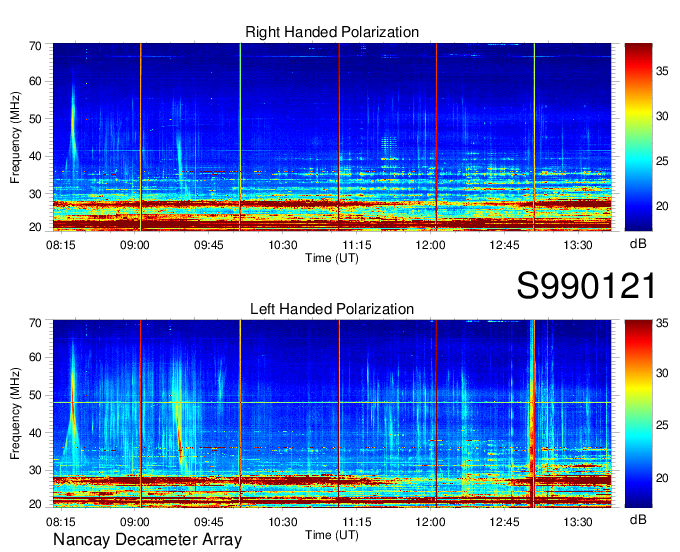The height and width of the screenshot is (552, 680).
Task: Click the 60 MHz tick on left-handed plot axis
Action: 35,357
